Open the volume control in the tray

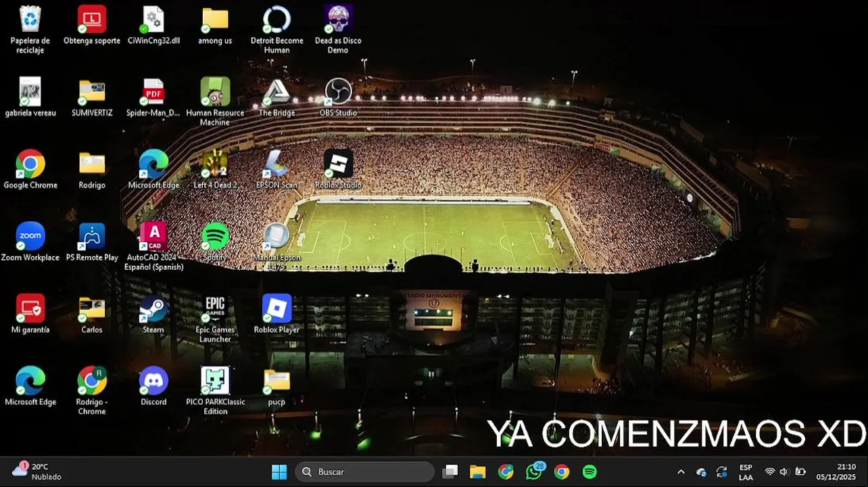pos(784,472)
